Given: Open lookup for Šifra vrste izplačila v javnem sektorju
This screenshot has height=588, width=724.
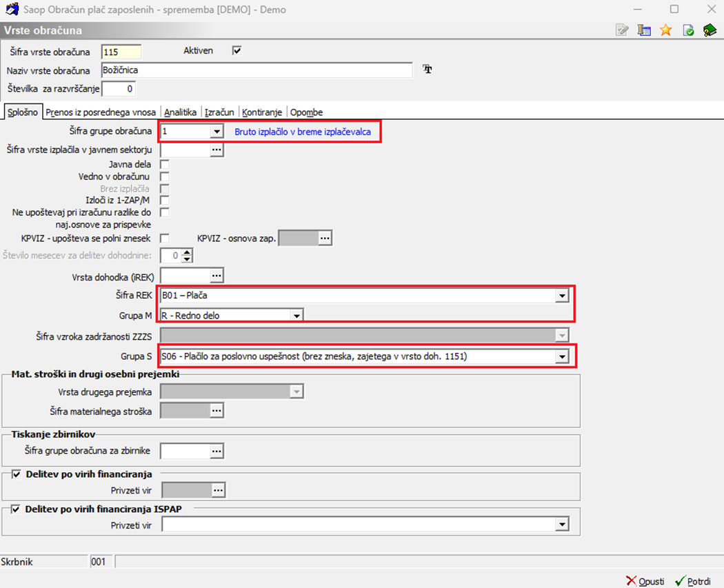Looking at the screenshot, I should (217, 150).
